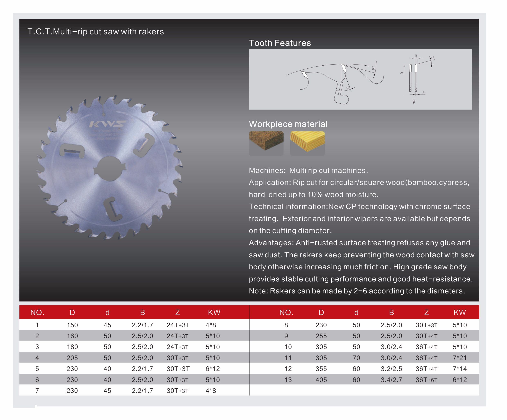Click the 'Z' header above '24T+3T' values
The image size is (507, 420).
(x=177, y=312)
